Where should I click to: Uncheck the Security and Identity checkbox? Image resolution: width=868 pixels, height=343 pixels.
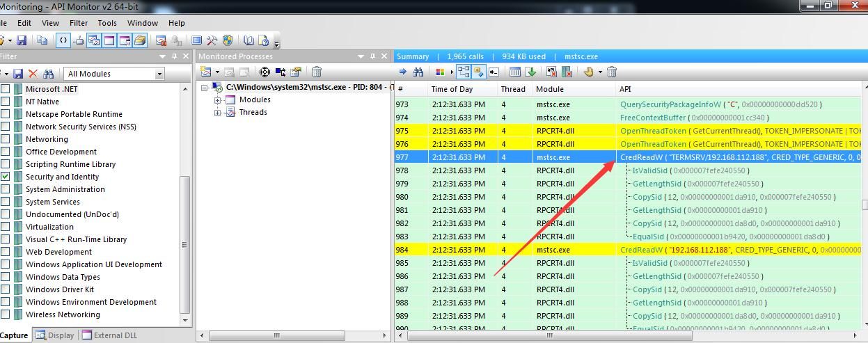coord(6,177)
